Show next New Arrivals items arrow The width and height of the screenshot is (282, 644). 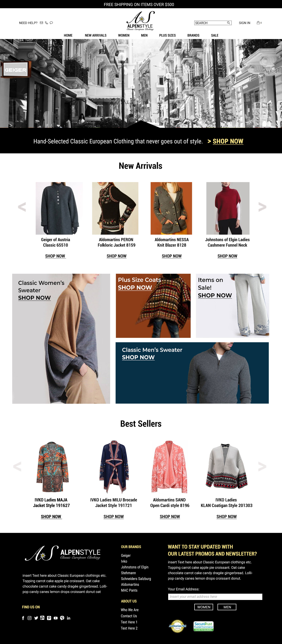click(262, 207)
